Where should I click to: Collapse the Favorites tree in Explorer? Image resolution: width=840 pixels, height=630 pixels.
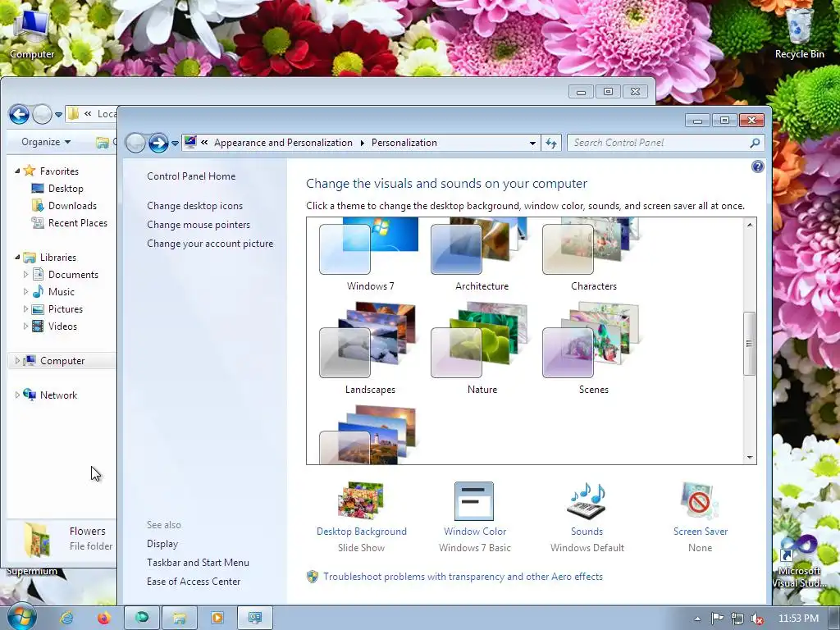pos(17,171)
